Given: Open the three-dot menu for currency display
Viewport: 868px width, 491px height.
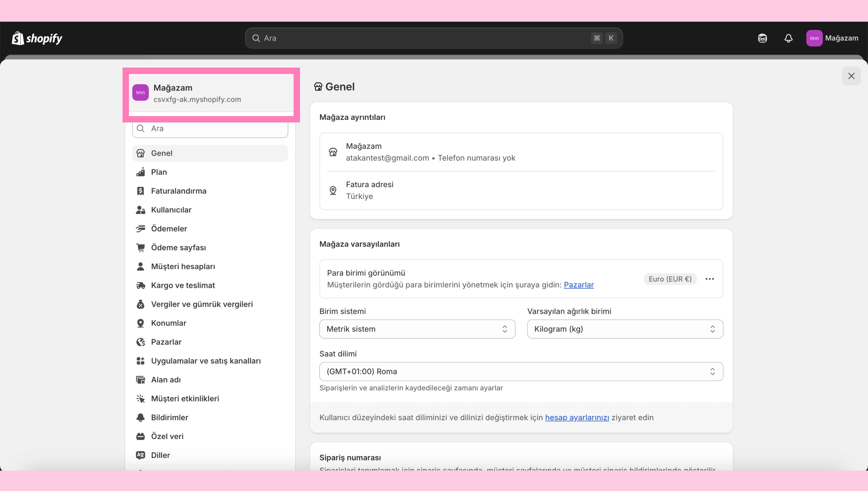Looking at the screenshot, I should click(709, 279).
